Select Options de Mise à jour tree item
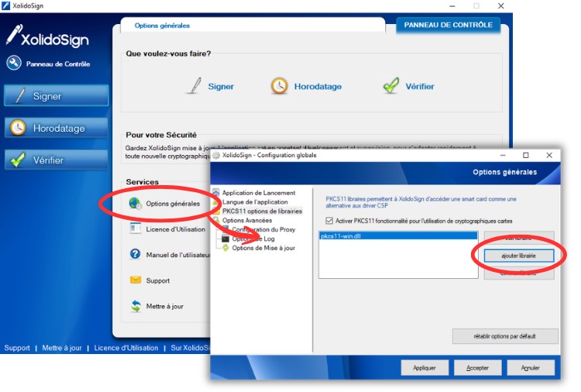Screen dimensions: 581x392 (263, 248)
